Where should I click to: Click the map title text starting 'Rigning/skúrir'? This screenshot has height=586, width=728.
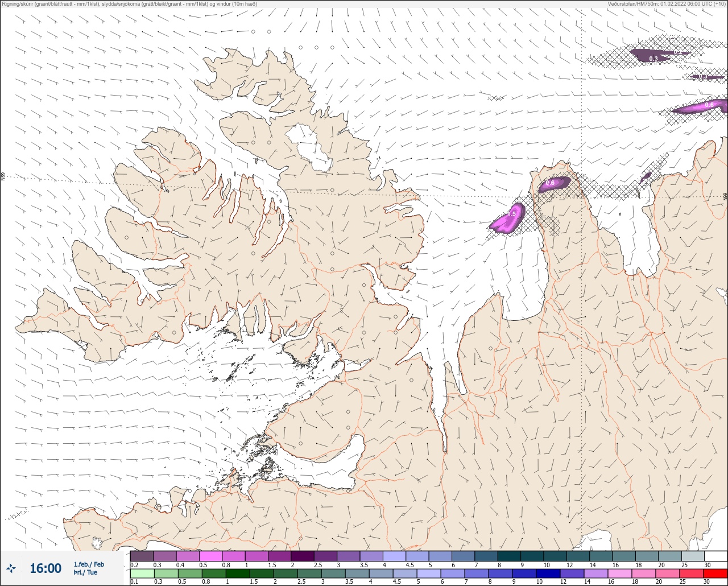(x=129, y=4)
